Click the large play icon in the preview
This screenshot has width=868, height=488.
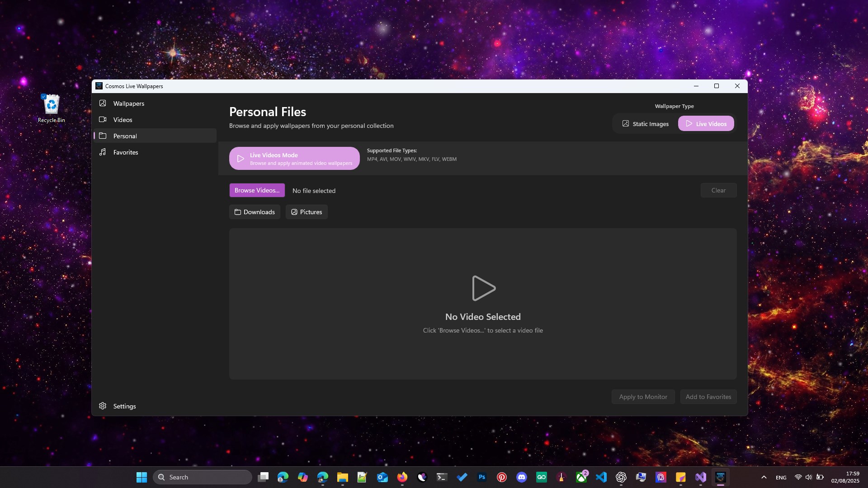pos(483,288)
